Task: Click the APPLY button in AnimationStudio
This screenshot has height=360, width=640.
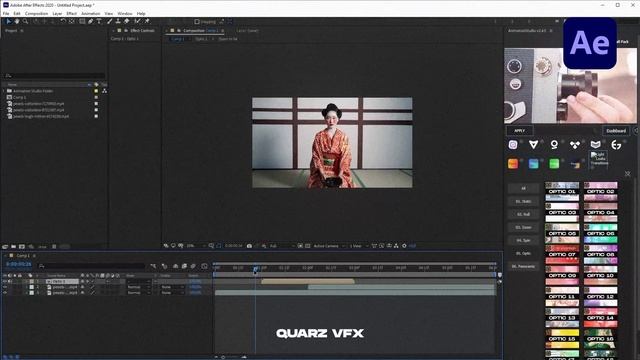Action: (x=519, y=131)
